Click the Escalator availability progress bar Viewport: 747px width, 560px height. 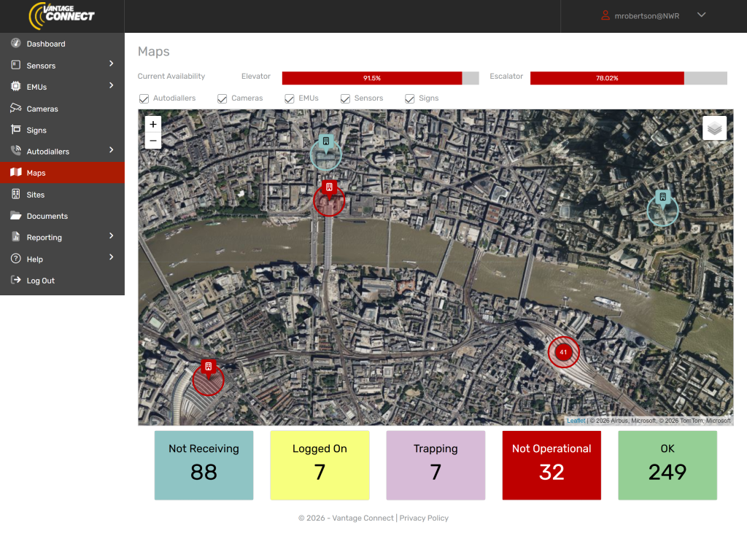pyautogui.click(x=628, y=78)
